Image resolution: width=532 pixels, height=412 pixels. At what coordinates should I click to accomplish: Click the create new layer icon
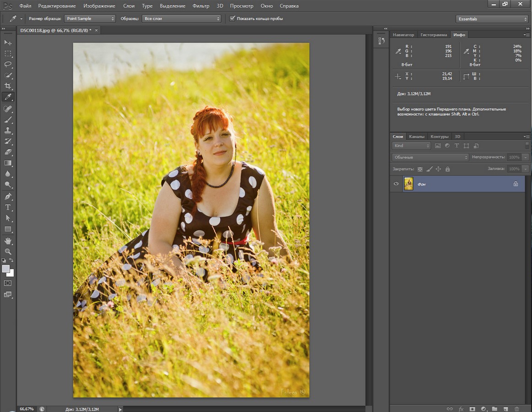coord(505,408)
